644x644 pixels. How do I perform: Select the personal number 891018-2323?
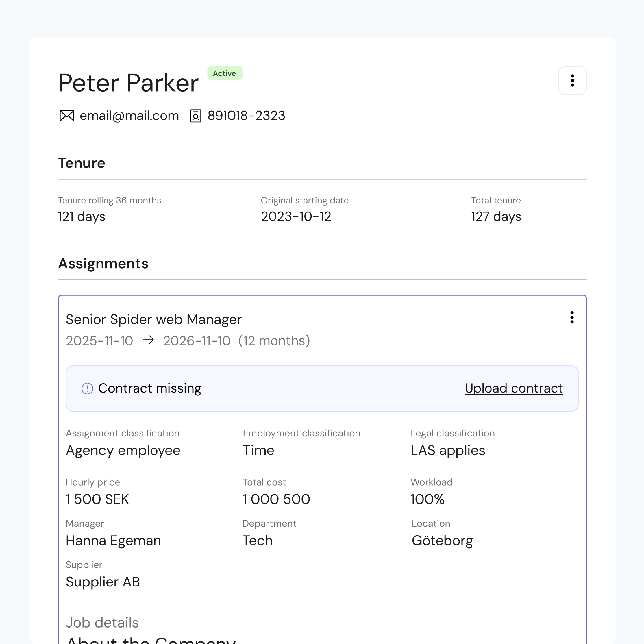point(246,116)
